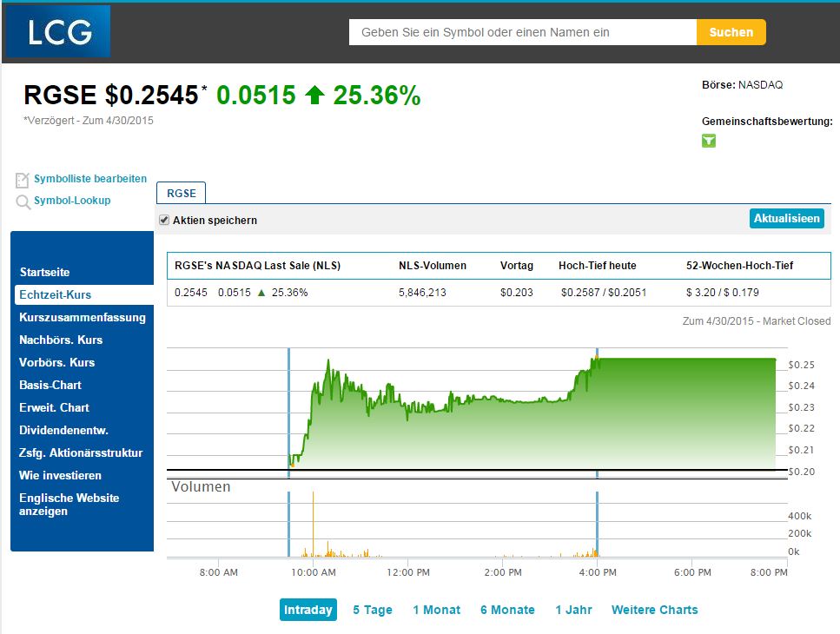
Task: Switch chart to Intraday view
Action: pyautogui.click(x=308, y=610)
